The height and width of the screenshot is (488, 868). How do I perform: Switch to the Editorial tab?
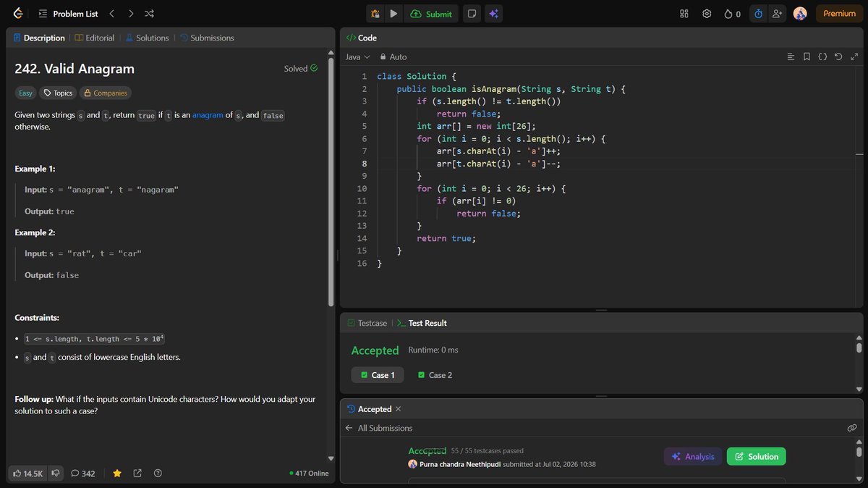95,38
